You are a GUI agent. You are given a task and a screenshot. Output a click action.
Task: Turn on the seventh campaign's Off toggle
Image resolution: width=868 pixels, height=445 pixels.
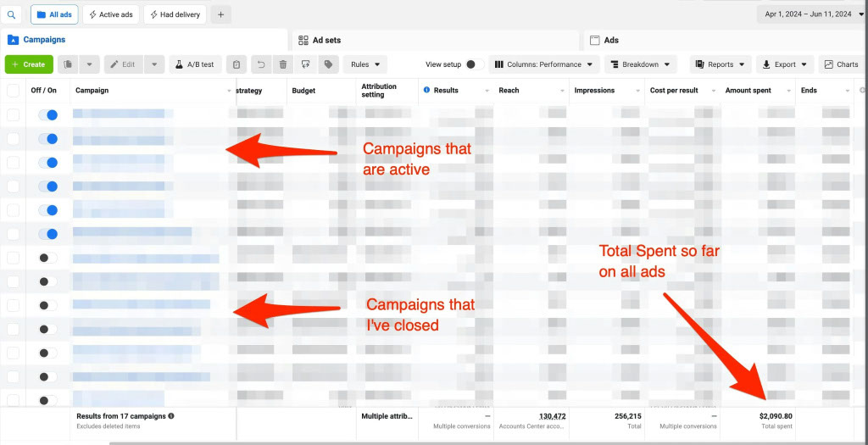(x=47, y=258)
